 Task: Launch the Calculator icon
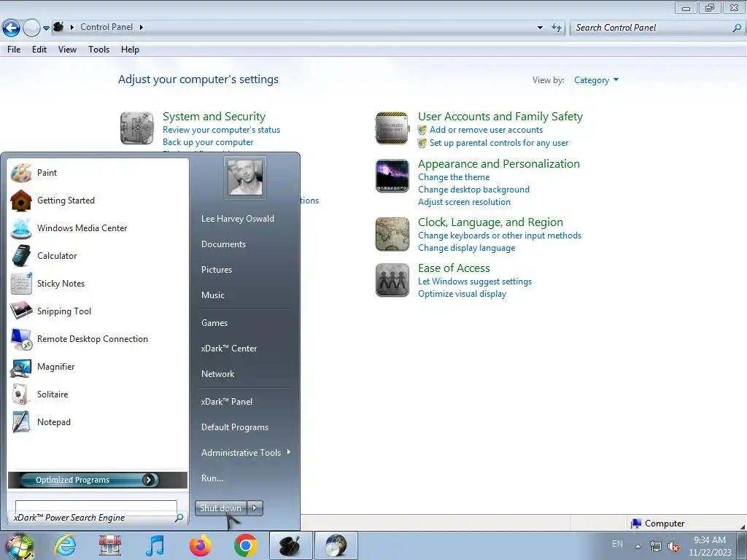tap(21, 256)
